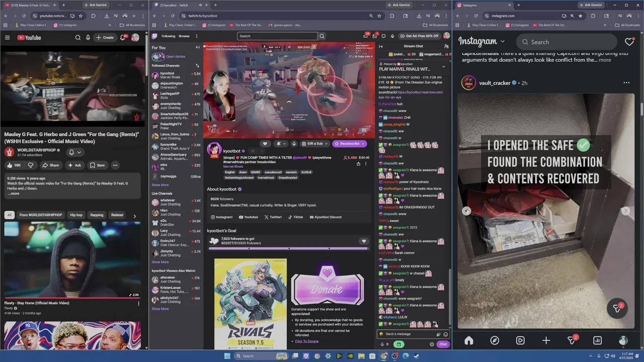The height and width of the screenshot is (362, 644).
Task: Go to next slide in vault_cracker post
Action: click(625, 211)
